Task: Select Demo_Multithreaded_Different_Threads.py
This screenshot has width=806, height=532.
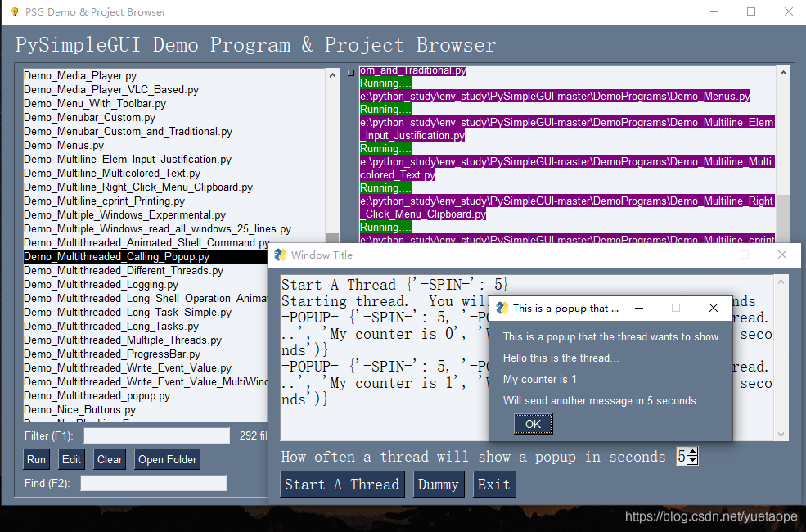Action: tap(124, 270)
